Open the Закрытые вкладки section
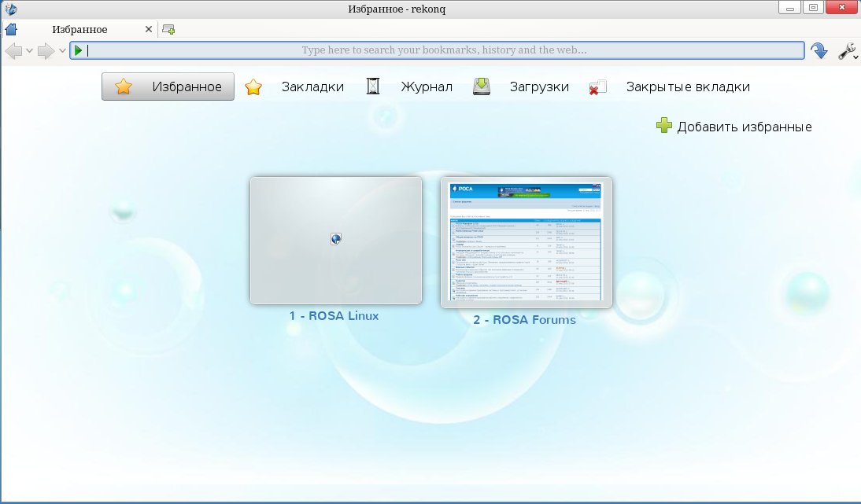Screen dimensions: 861x504 670,86
